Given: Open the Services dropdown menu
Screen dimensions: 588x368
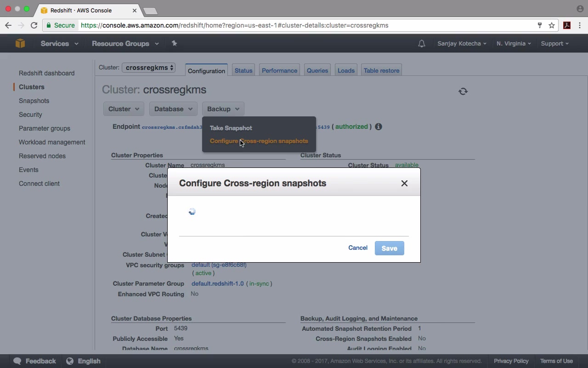Looking at the screenshot, I should [x=59, y=44].
